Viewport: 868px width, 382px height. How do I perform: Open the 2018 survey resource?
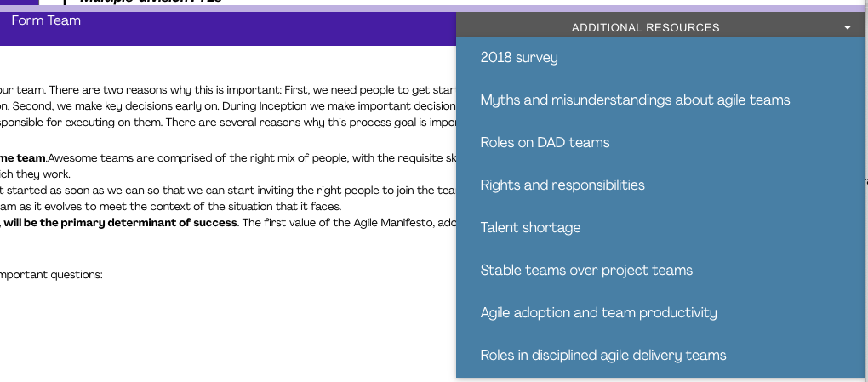click(519, 58)
